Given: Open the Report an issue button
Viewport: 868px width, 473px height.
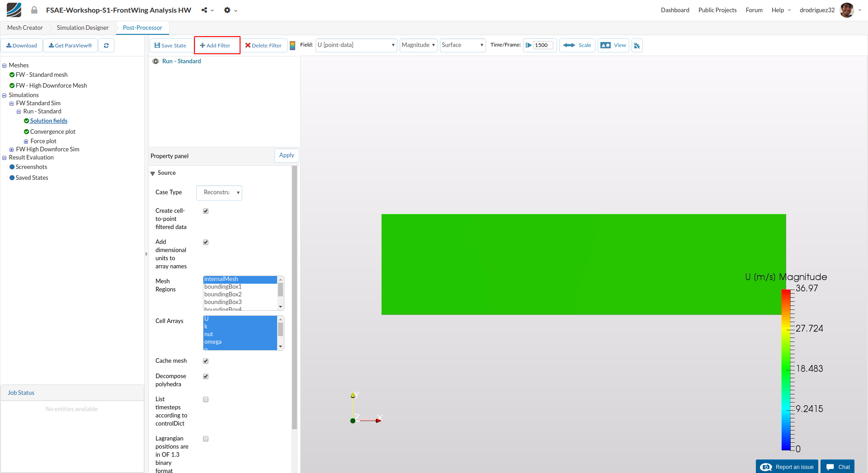Looking at the screenshot, I should point(787,467).
